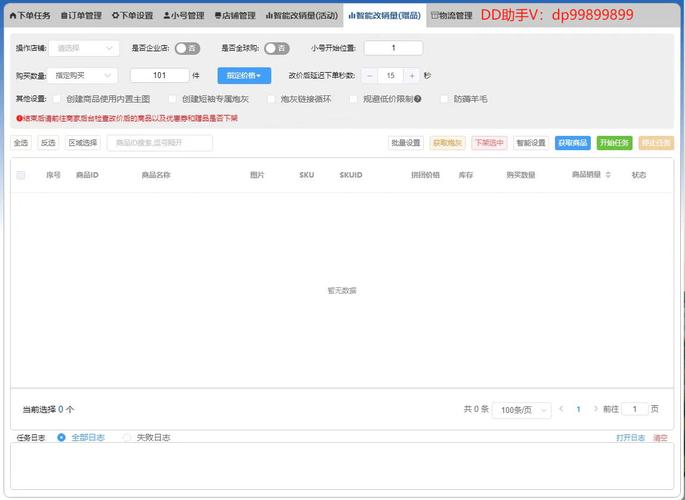
Task: Open the 物流管理 tab
Action: point(452,16)
